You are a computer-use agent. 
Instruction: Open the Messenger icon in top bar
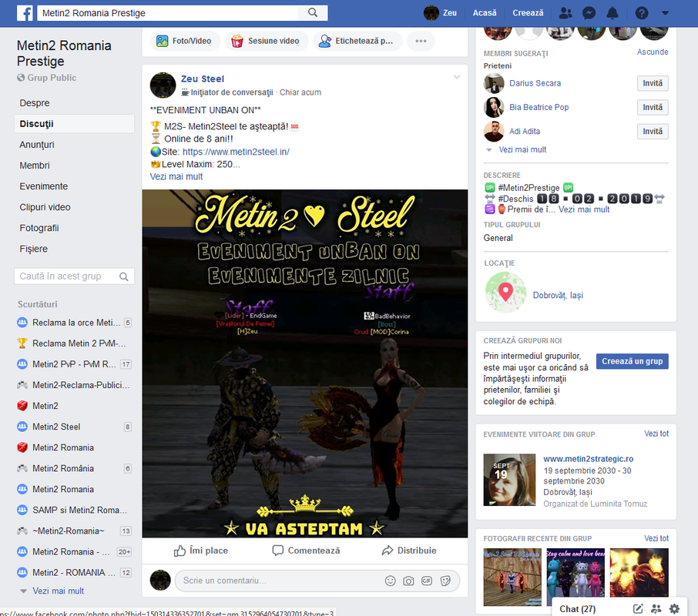coord(589,13)
